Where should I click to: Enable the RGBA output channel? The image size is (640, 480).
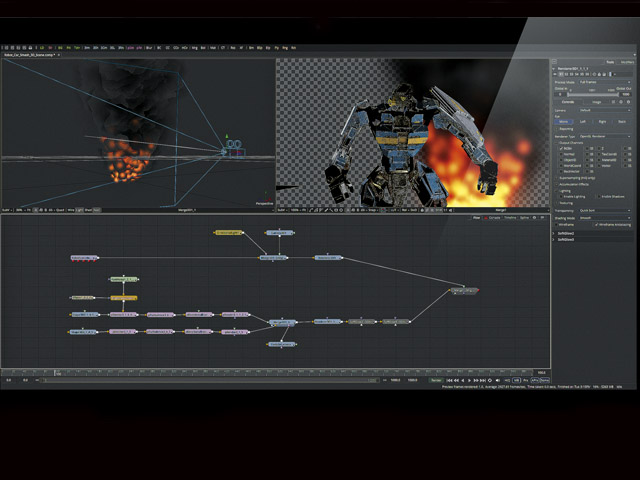pyautogui.click(x=561, y=149)
